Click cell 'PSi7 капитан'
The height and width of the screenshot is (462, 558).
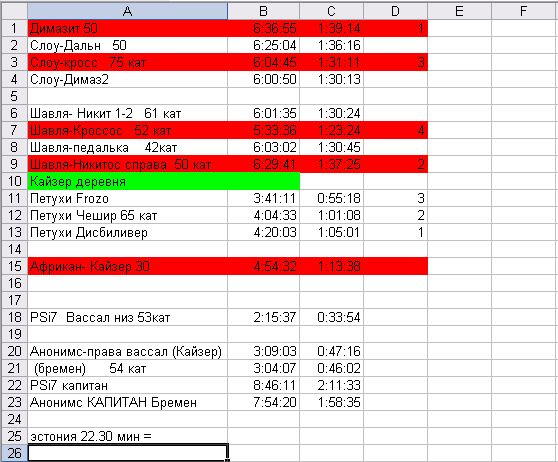tap(127, 385)
